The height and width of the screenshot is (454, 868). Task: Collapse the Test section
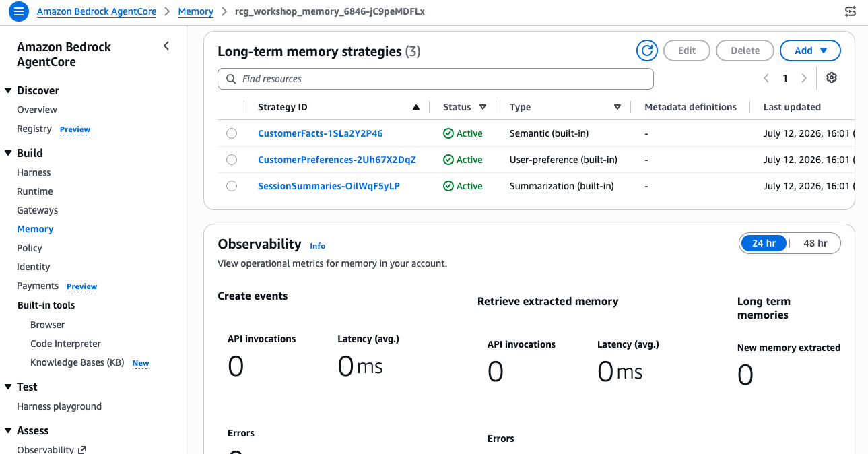8,387
